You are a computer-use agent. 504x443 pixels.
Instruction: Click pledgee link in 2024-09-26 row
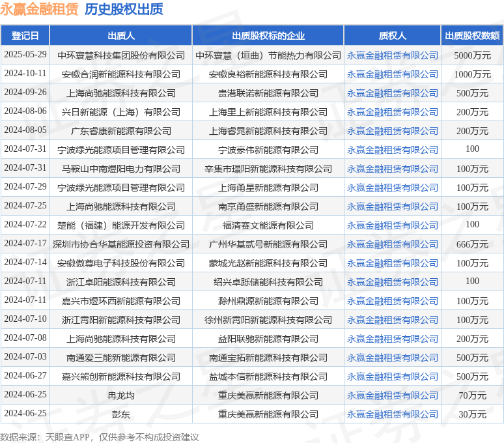(x=392, y=93)
